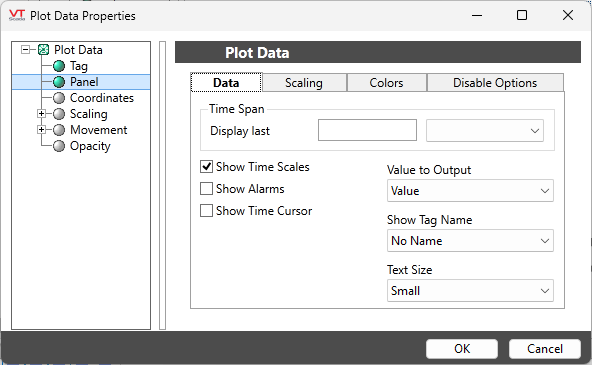This screenshot has width=592, height=365.
Task: Click the green Tag indicator icon
Action: click(59, 66)
